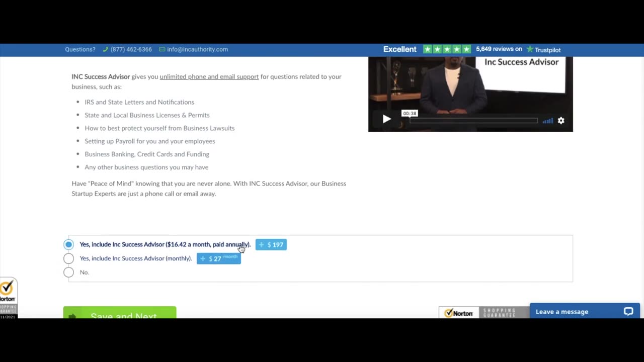Call phone number (877) 462-6366
The height and width of the screenshot is (362, 644).
click(x=131, y=49)
